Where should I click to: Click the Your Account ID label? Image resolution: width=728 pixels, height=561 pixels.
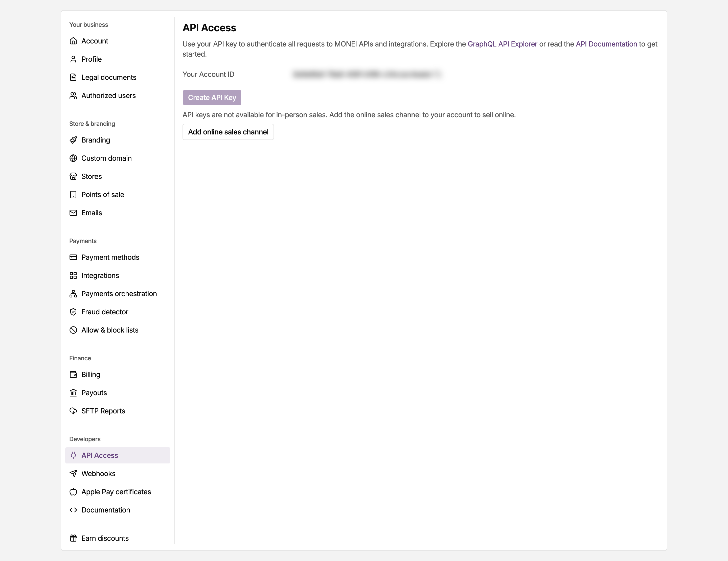point(208,74)
